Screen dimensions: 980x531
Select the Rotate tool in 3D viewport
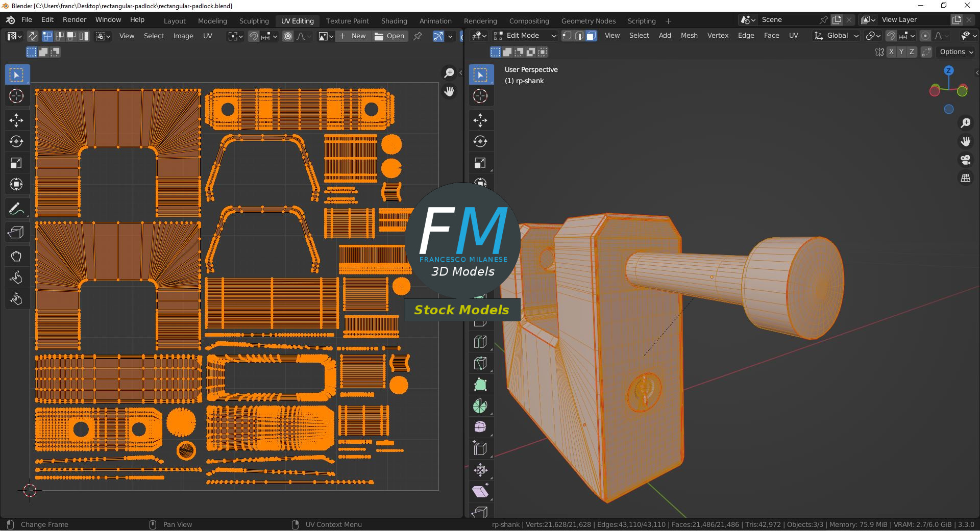coord(480,141)
